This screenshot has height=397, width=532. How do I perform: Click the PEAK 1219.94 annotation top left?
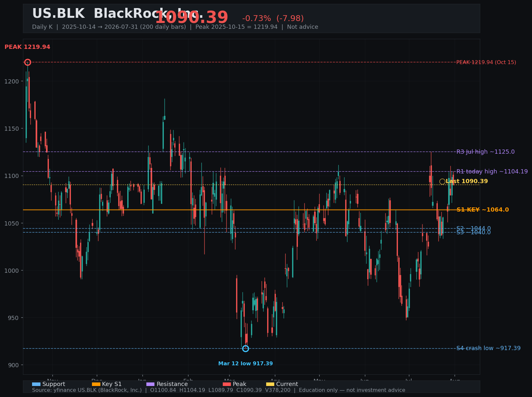(x=27, y=47)
